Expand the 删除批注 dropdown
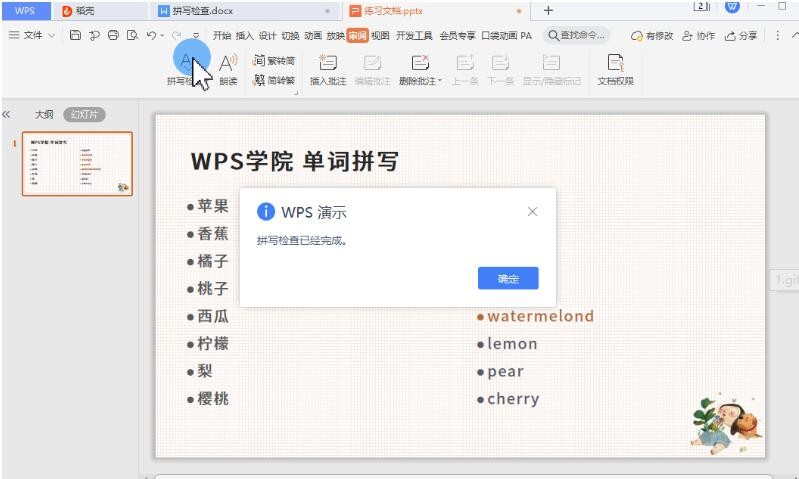Screen dimensions: 799x479 click(440, 81)
